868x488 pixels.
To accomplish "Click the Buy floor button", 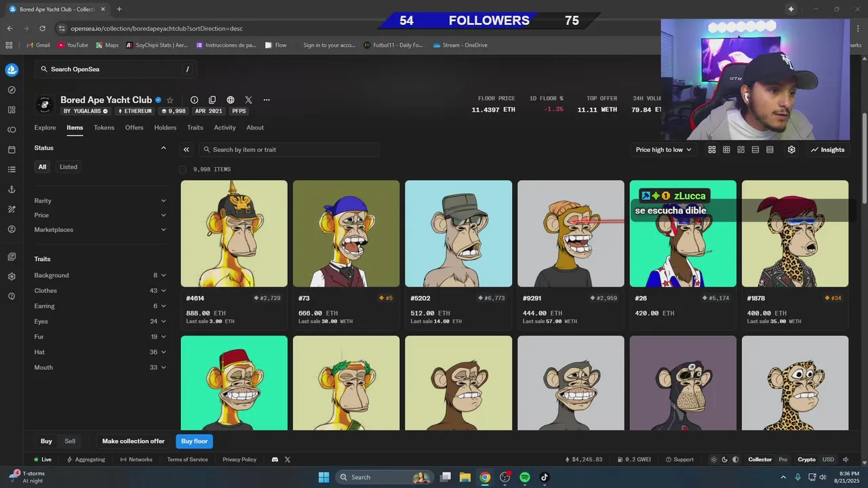I will pos(195,441).
